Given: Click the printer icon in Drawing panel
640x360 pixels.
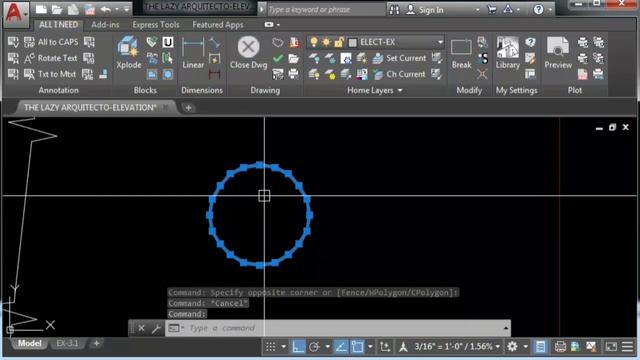Looking at the screenshot, I should point(293,74).
